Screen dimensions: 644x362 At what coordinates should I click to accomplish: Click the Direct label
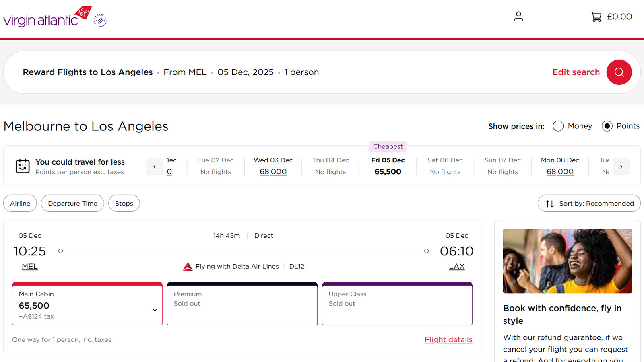pyautogui.click(x=264, y=236)
